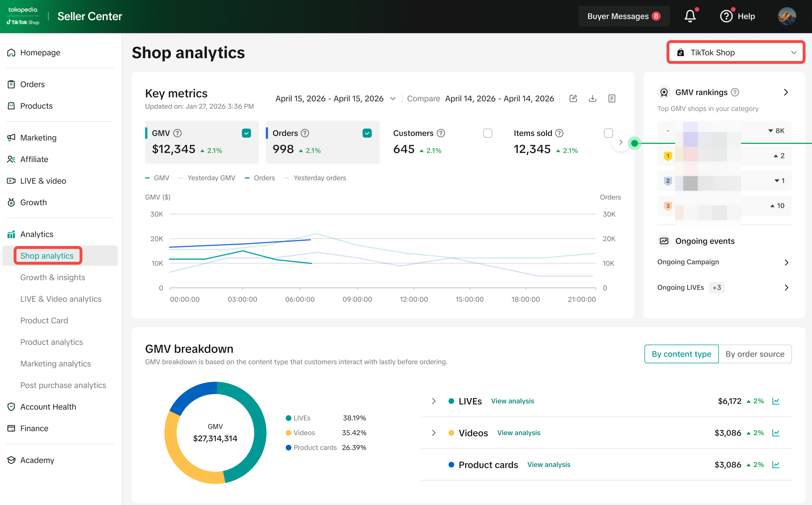Expand the LIVEs breakdown row

click(x=434, y=401)
